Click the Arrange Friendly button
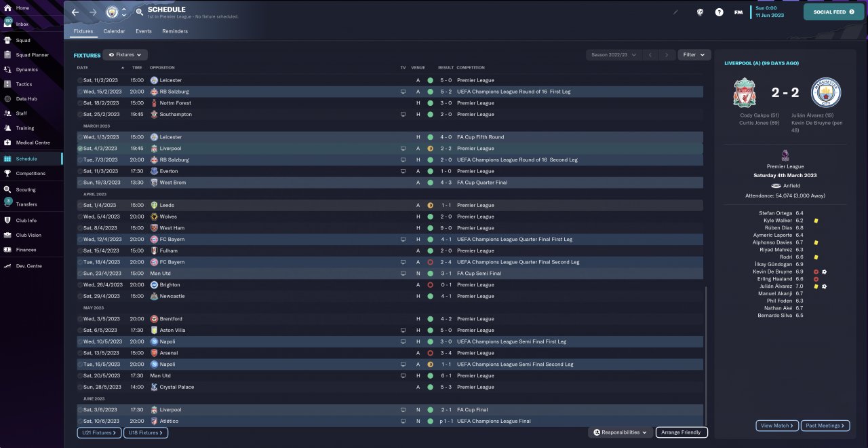This screenshot has height=448, width=868. click(x=682, y=432)
